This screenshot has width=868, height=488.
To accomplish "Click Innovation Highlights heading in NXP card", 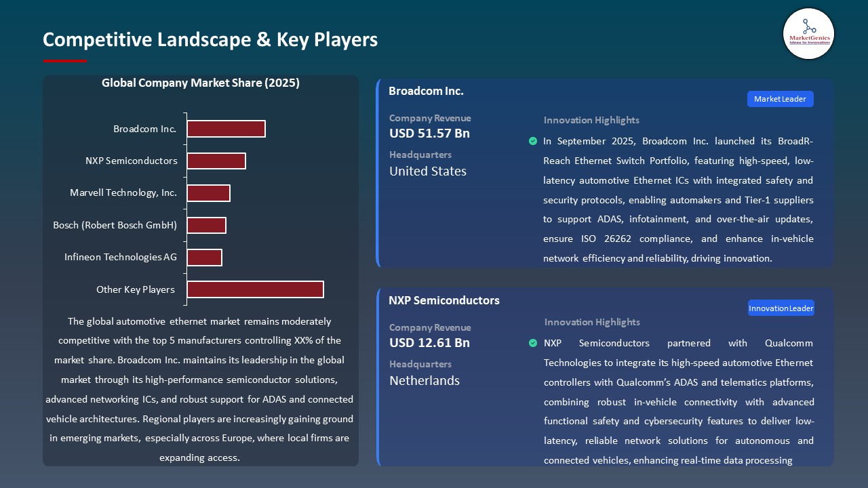I will 592,322.
